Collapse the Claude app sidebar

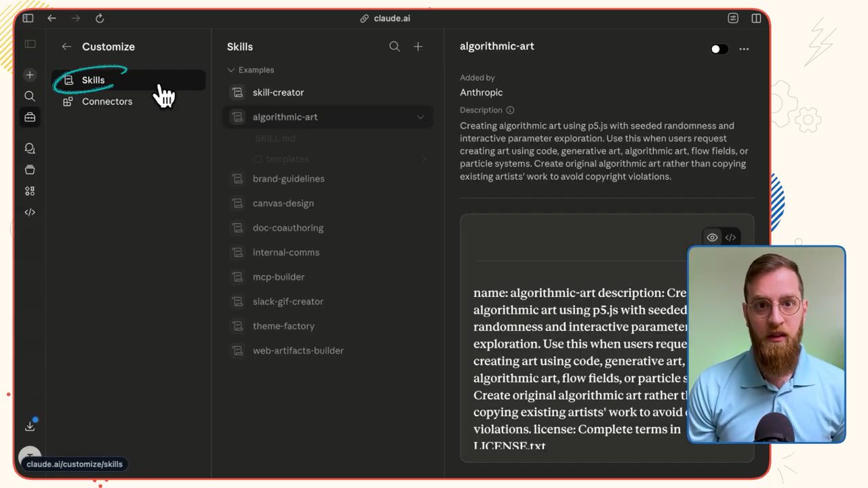click(x=30, y=44)
